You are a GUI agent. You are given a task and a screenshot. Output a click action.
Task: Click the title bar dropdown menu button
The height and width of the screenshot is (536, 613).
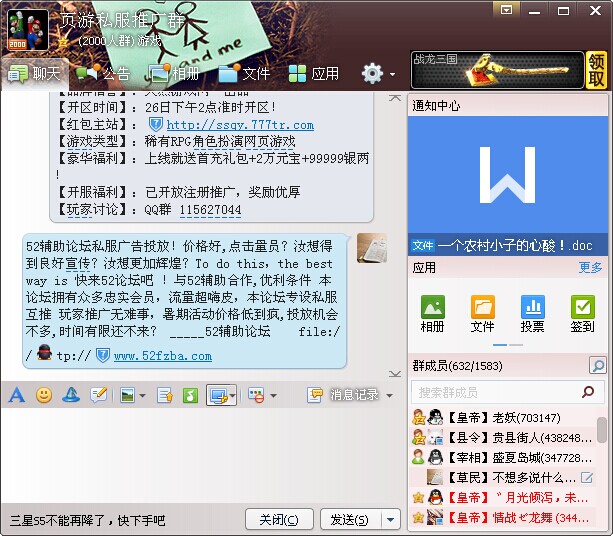click(506, 10)
